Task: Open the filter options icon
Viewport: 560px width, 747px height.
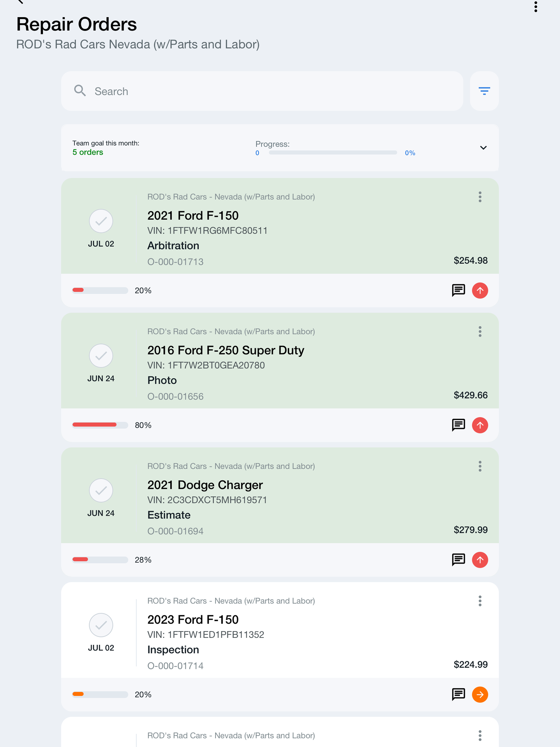Action: click(484, 91)
